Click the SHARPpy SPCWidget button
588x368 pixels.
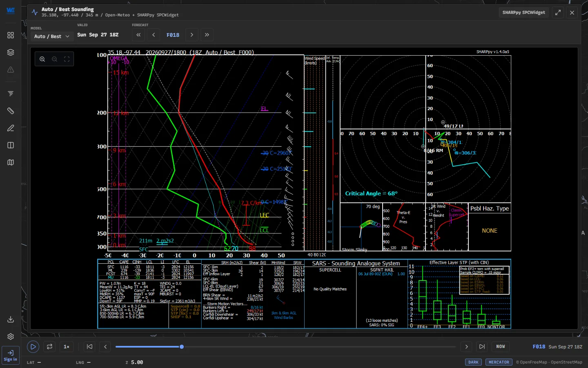(524, 13)
